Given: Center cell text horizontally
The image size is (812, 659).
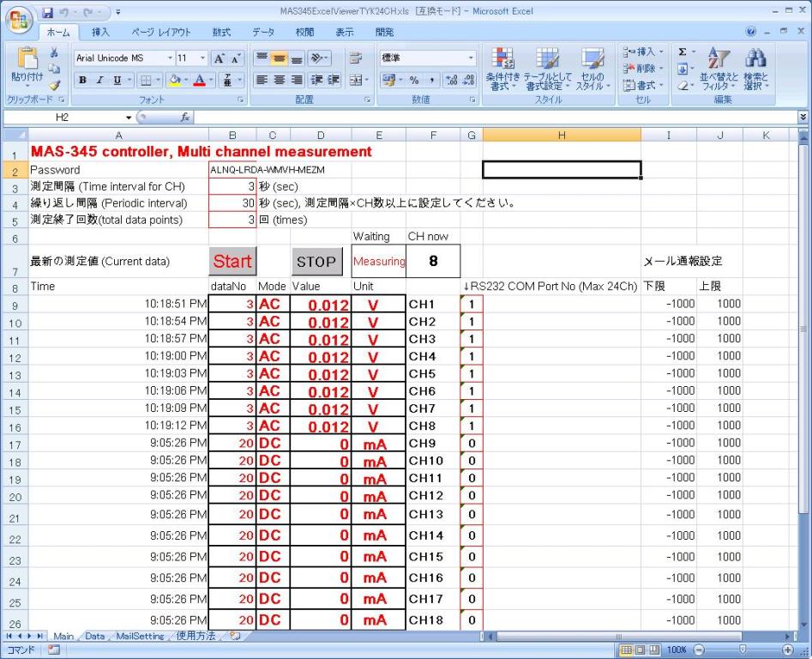Looking at the screenshot, I should (280, 80).
